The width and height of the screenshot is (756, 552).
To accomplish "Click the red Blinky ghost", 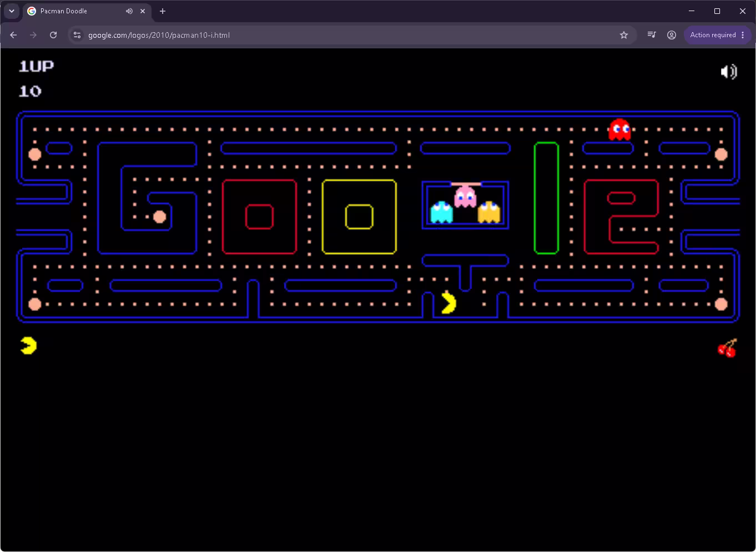I will [x=619, y=129].
